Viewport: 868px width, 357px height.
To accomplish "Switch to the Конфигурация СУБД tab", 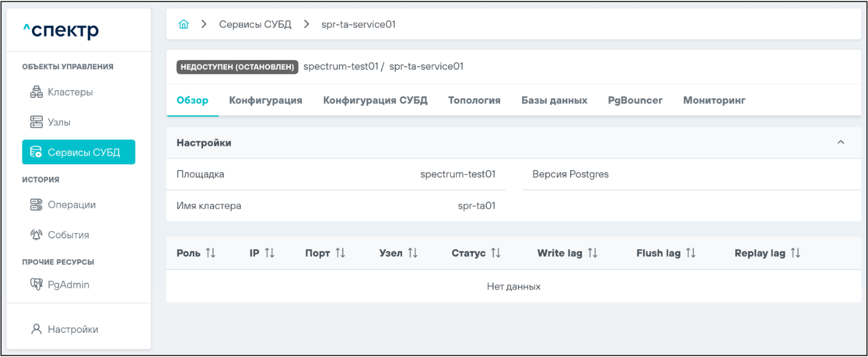I will [375, 100].
